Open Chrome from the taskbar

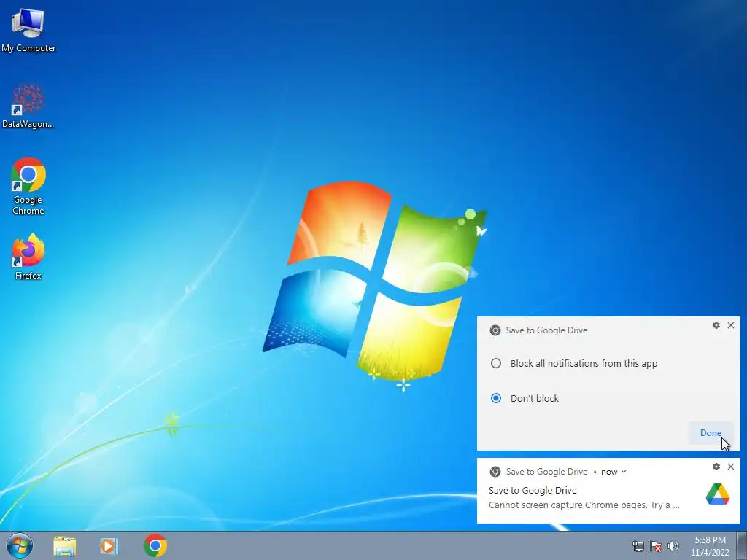(155, 545)
